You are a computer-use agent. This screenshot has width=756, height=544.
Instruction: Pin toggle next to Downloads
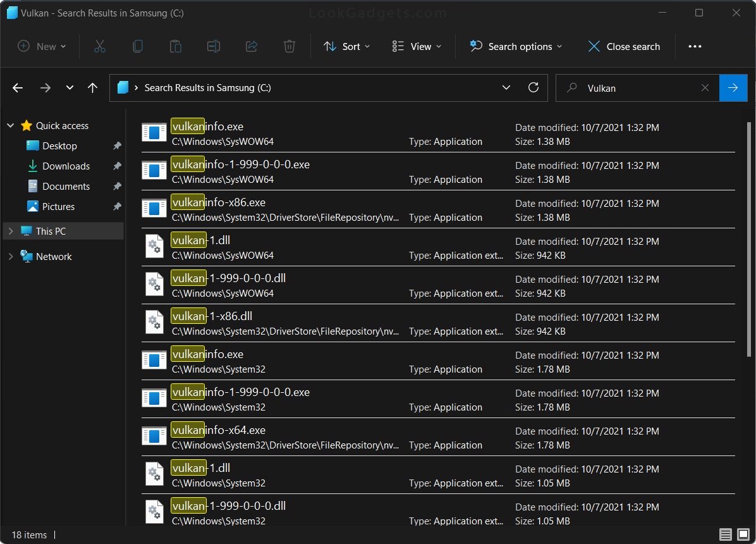click(x=116, y=166)
